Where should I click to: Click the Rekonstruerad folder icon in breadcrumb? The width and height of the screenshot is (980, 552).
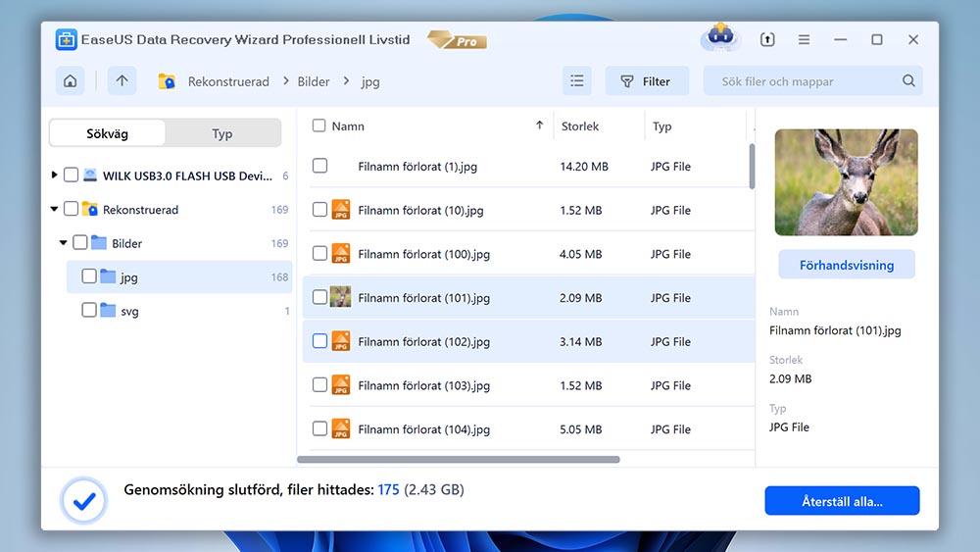(x=167, y=81)
